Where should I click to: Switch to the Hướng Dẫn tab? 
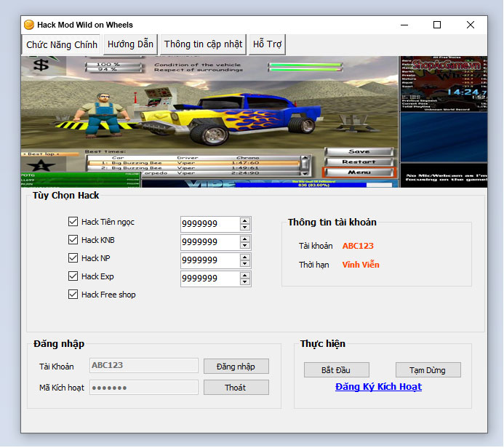point(130,44)
